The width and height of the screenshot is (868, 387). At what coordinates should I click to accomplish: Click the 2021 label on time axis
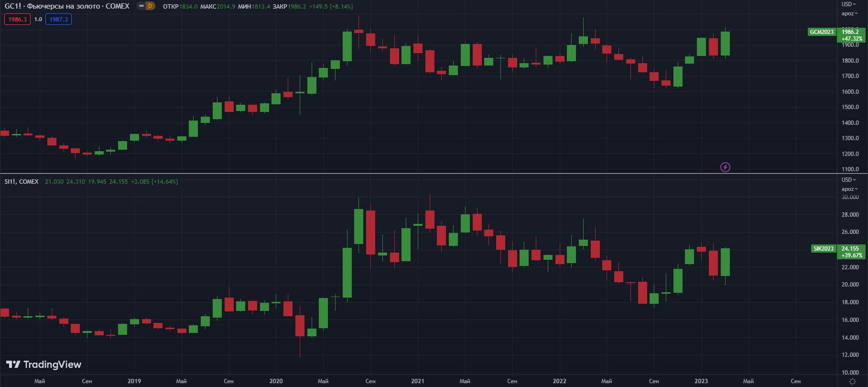(x=417, y=381)
